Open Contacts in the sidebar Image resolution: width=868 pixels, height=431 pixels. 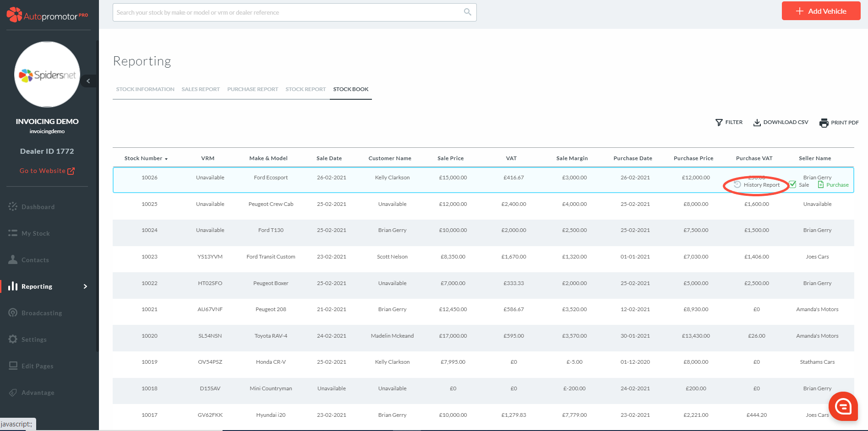click(35, 260)
